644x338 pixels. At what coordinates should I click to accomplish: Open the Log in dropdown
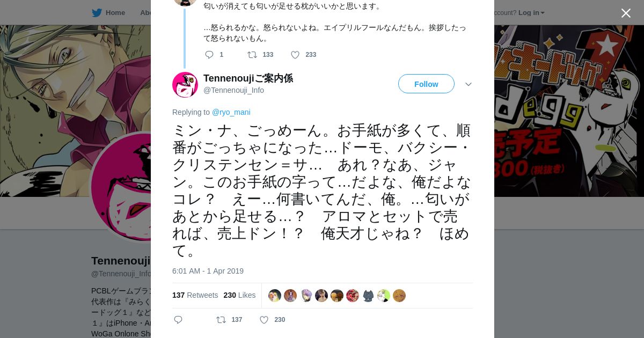pyautogui.click(x=531, y=13)
